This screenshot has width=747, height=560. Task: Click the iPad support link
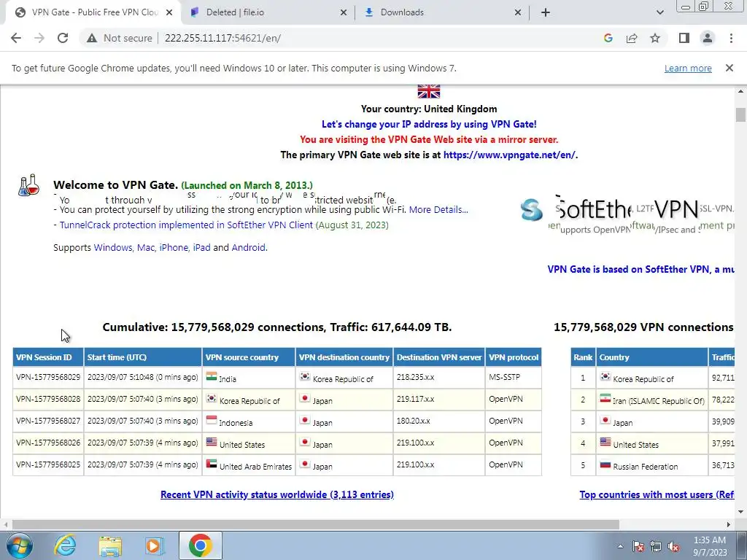pyautogui.click(x=201, y=248)
